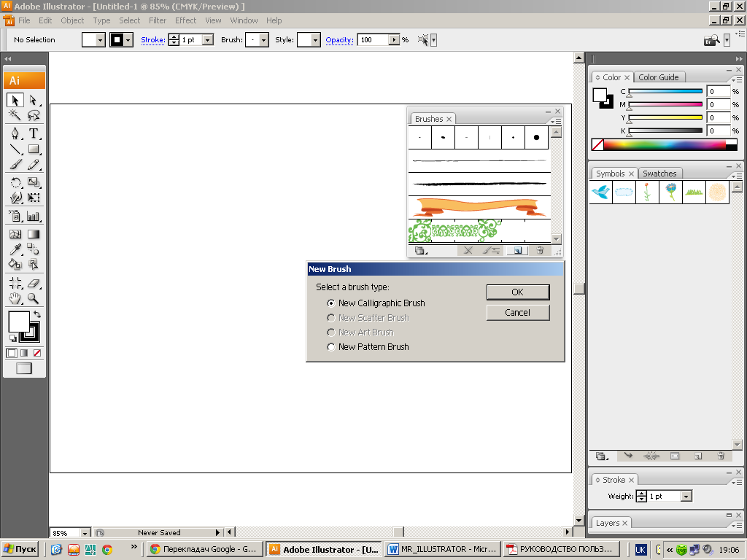Viewport: 747px width, 560px height.
Task: Open the zoom level dropdown at 85%
Action: click(x=85, y=533)
